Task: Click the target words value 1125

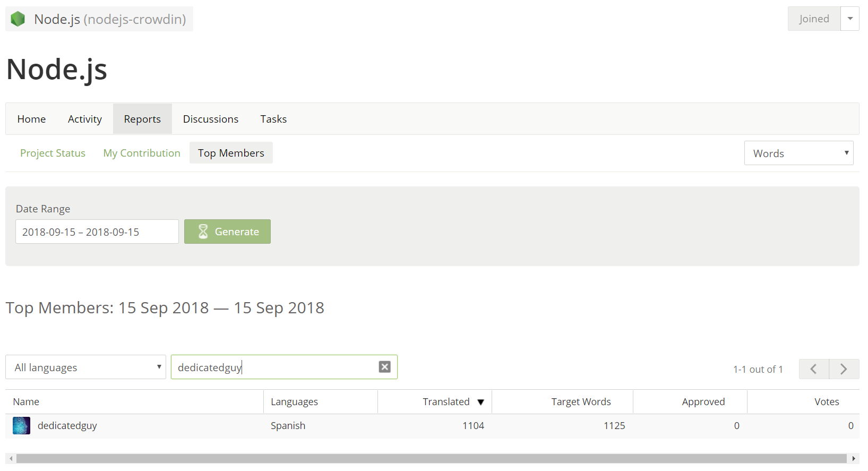Action: point(614,426)
